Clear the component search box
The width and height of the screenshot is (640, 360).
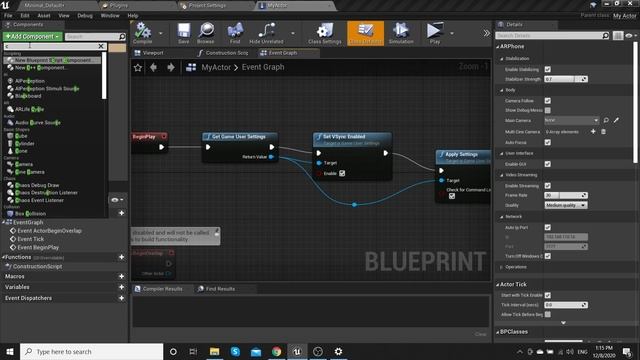(101, 46)
